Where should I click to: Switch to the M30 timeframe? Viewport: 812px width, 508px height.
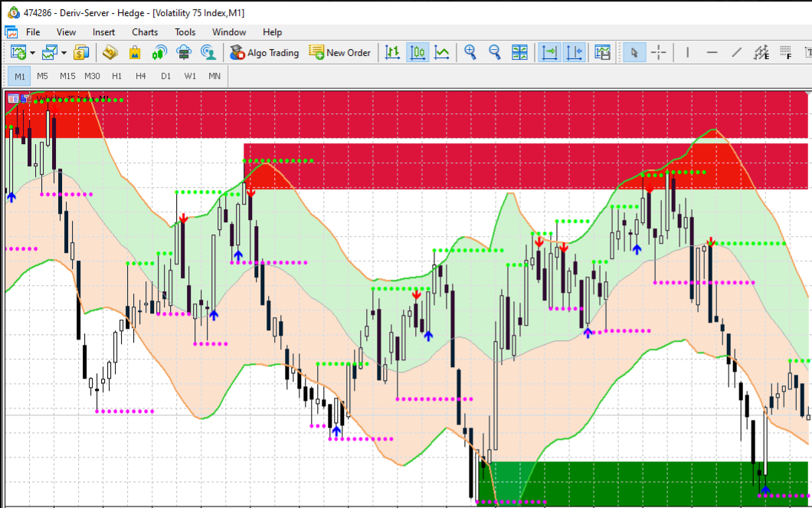pyautogui.click(x=92, y=76)
